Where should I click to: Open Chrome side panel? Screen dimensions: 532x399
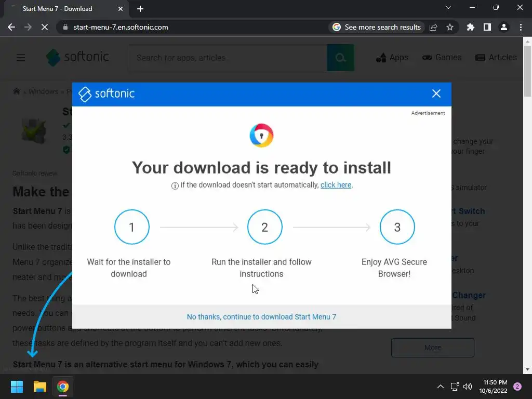487,27
